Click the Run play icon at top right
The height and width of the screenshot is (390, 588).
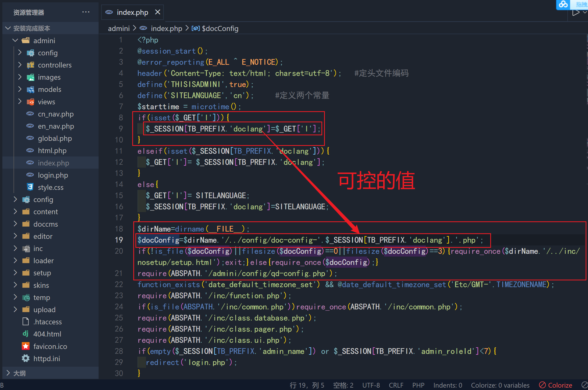[x=575, y=13]
